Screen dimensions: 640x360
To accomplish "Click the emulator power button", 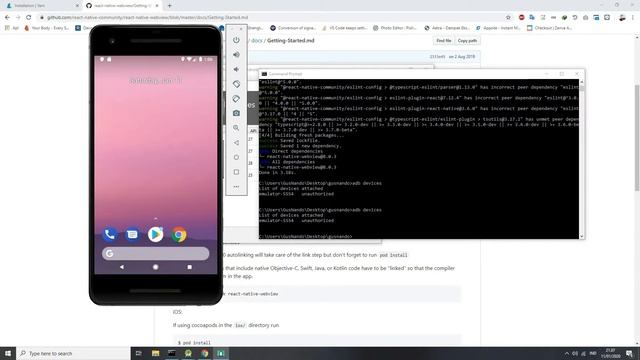I will coord(236,40).
